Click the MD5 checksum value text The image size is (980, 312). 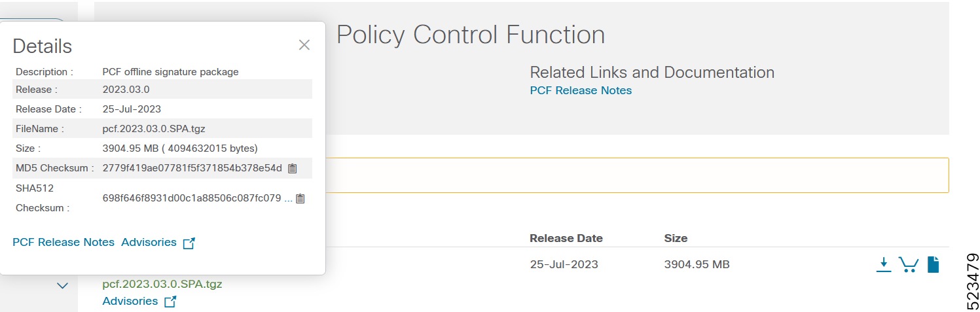point(192,168)
